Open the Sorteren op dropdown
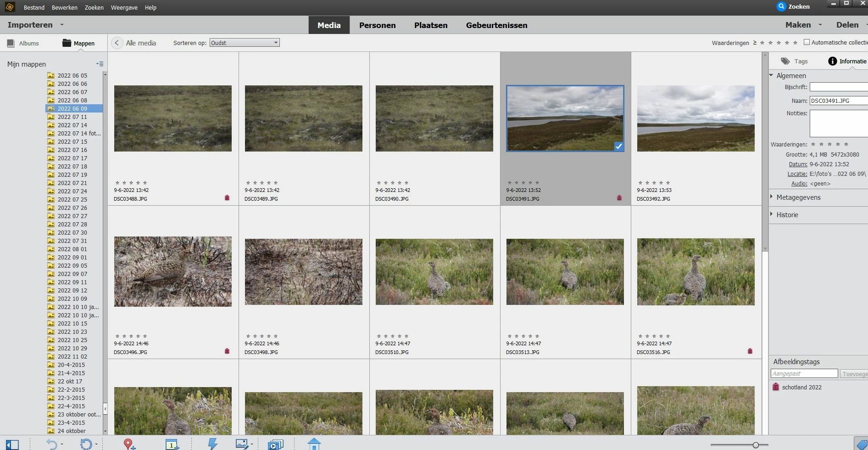868x450 pixels. [245, 43]
